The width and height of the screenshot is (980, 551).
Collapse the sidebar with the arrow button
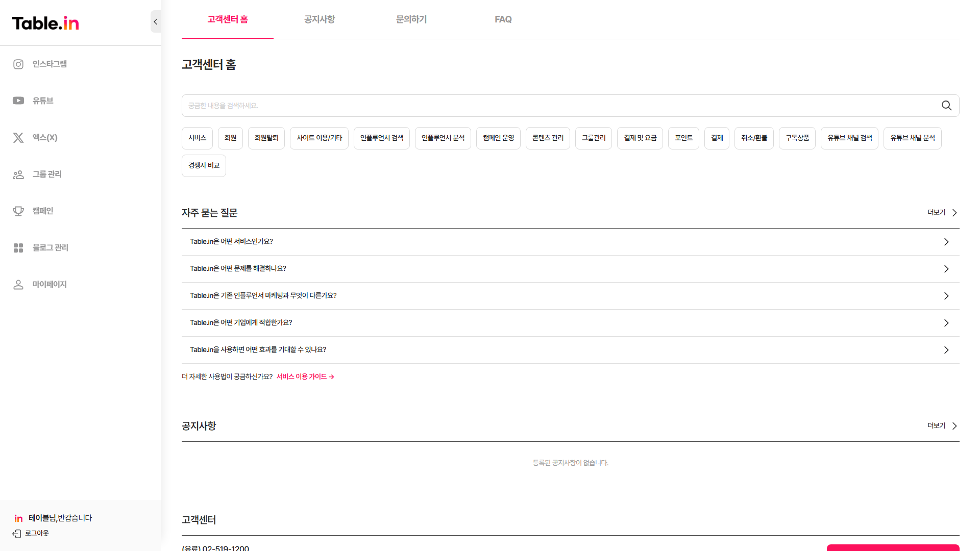(x=156, y=21)
